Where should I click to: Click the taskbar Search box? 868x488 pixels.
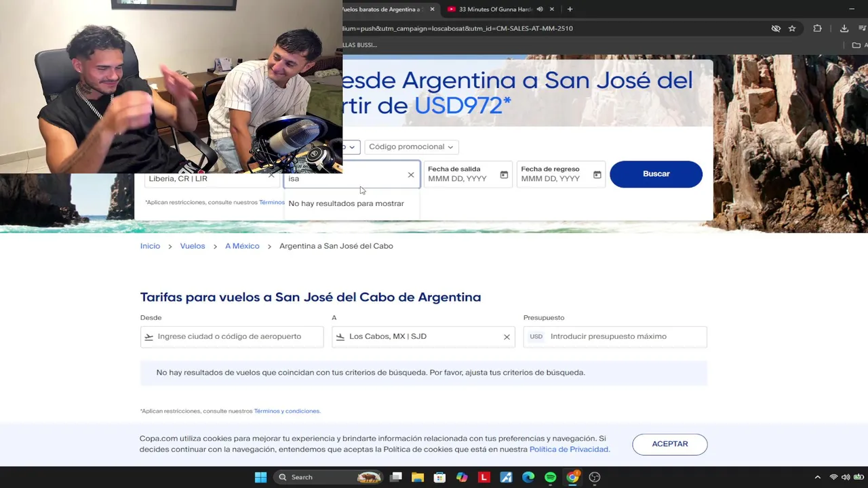click(x=330, y=477)
